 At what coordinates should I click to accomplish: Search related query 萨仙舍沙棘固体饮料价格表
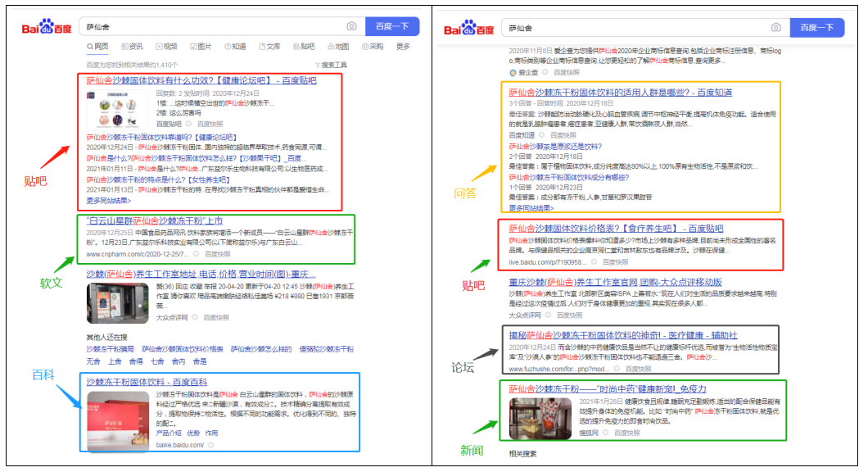point(182,349)
